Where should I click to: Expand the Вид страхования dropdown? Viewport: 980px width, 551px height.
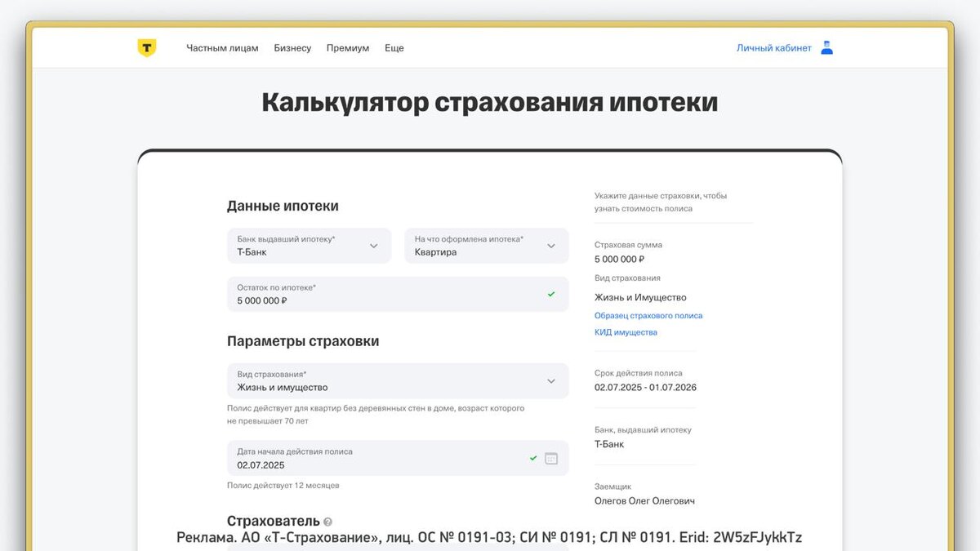click(398, 381)
